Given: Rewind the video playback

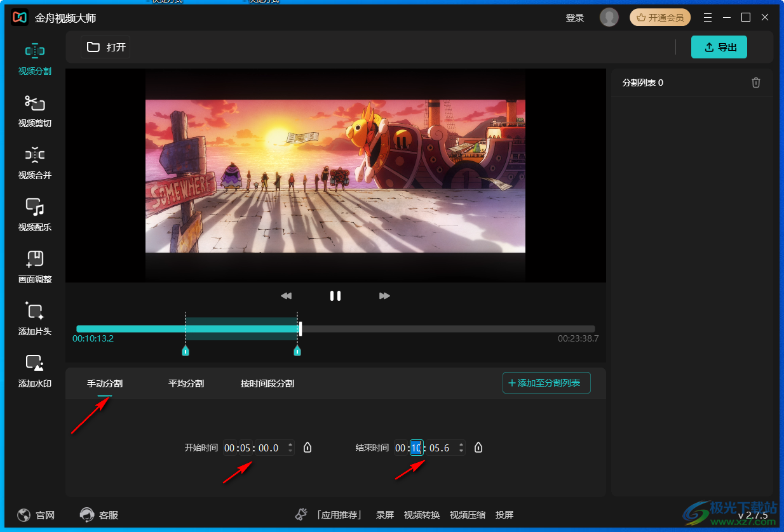Looking at the screenshot, I should click(x=287, y=296).
